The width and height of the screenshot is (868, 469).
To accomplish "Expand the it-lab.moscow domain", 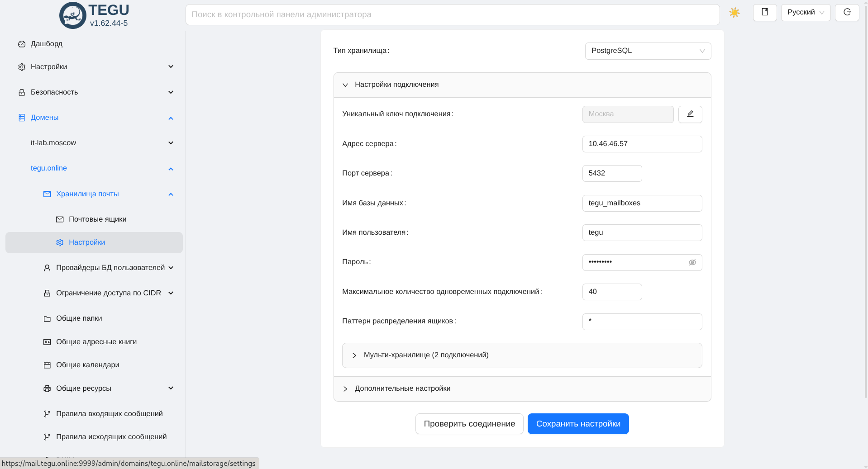I will click(x=171, y=142).
